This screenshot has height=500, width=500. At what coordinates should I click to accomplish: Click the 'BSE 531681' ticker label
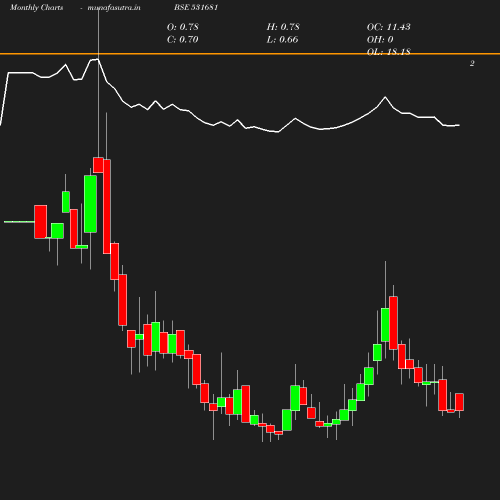196,7
